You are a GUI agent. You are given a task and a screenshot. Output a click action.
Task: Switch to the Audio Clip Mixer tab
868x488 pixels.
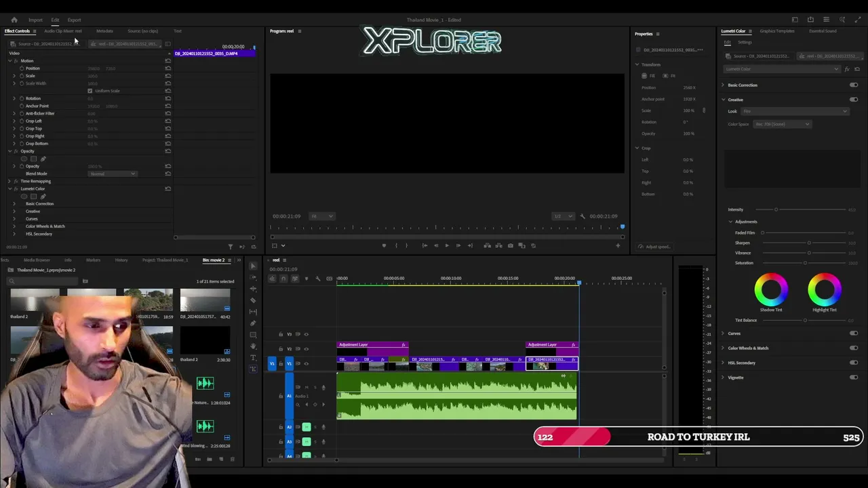coord(62,31)
